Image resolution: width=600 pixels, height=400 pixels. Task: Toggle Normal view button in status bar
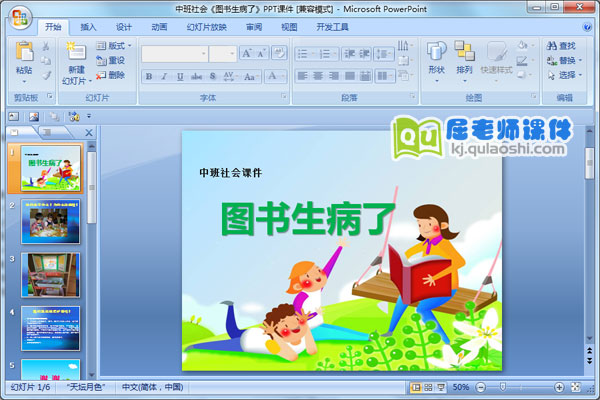[x=415, y=387]
